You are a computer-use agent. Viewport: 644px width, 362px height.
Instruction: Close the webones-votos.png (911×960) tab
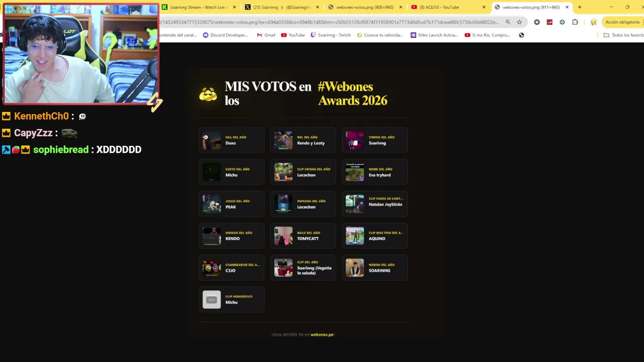[x=567, y=7]
